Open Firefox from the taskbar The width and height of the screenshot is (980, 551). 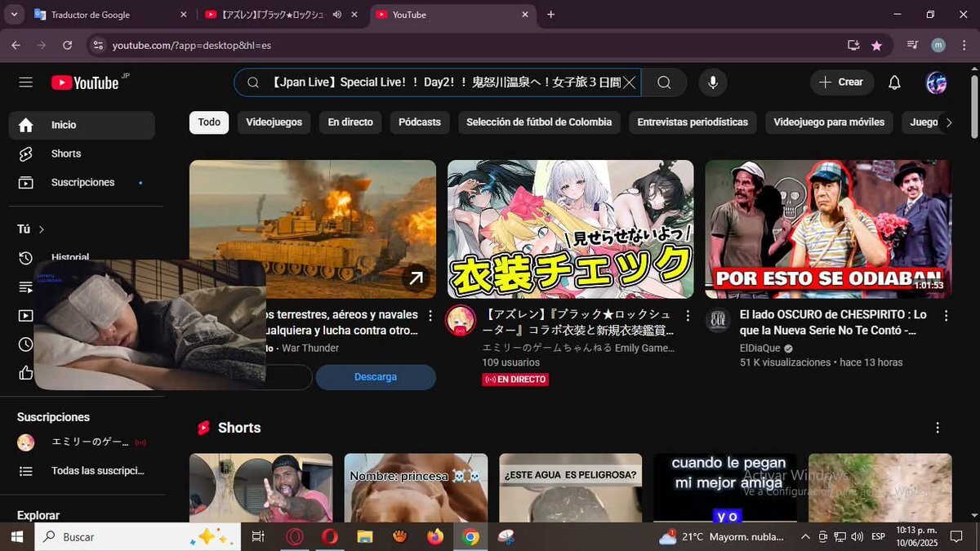click(x=434, y=537)
